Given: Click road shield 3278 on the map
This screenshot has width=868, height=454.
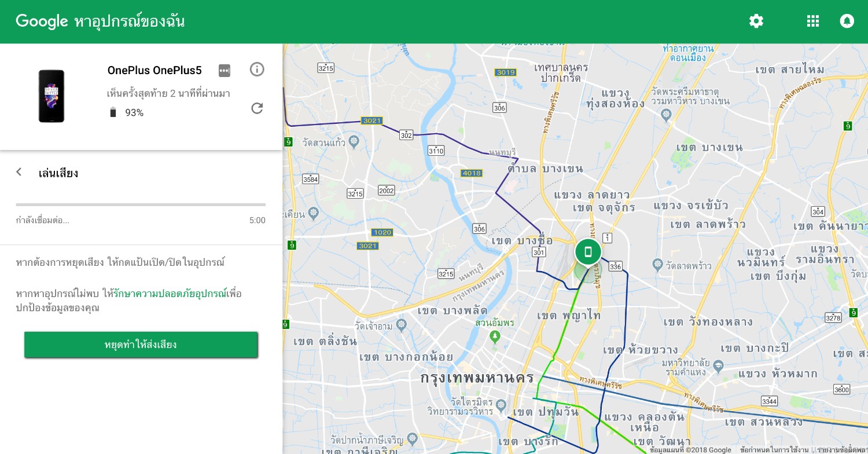Looking at the screenshot, I should (833, 318).
